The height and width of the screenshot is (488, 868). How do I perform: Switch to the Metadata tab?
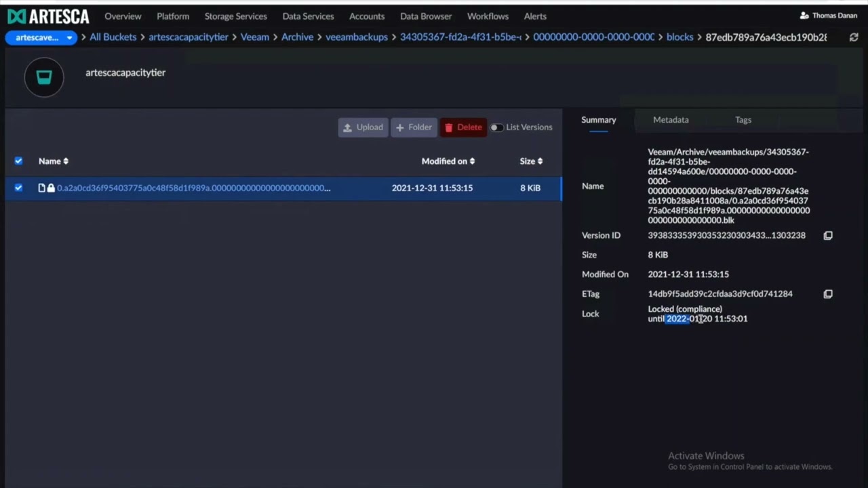[x=671, y=120]
